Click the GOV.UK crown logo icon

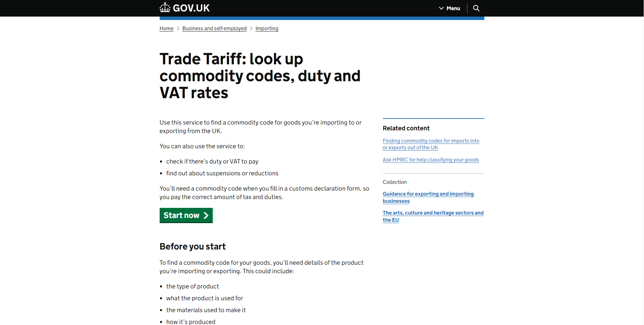coord(165,7)
